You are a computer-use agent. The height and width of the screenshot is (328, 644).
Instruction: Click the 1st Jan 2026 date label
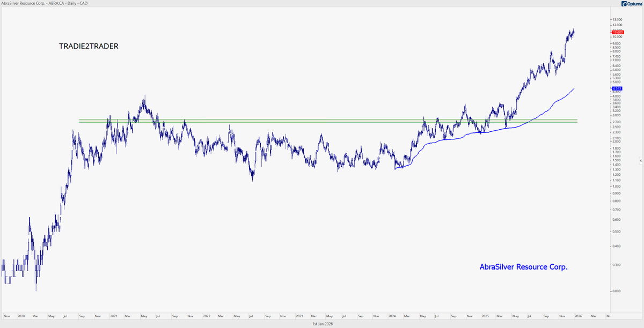[x=322, y=324]
